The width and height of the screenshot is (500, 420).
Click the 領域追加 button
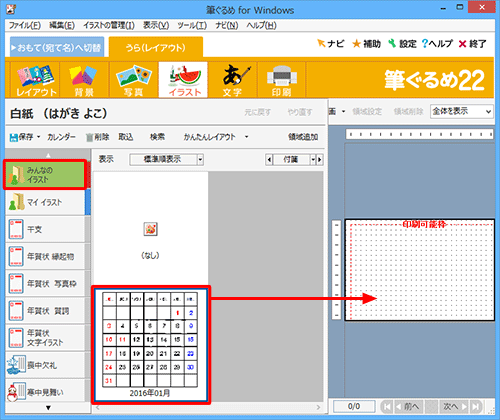pyautogui.click(x=303, y=137)
